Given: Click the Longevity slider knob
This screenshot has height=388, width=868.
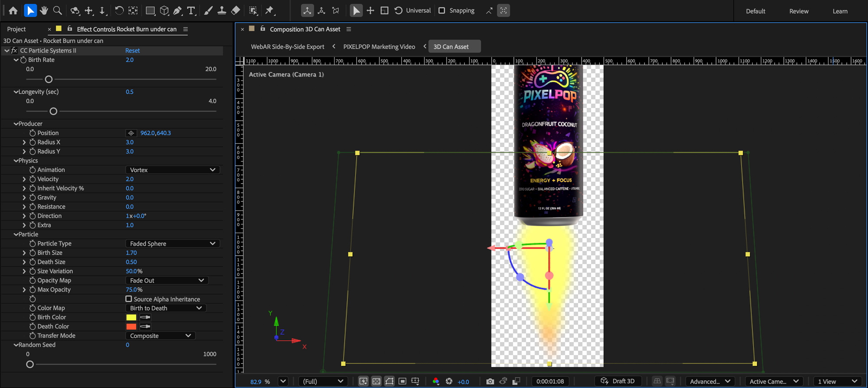Looking at the screenshot, I should (x=53, y=112).
